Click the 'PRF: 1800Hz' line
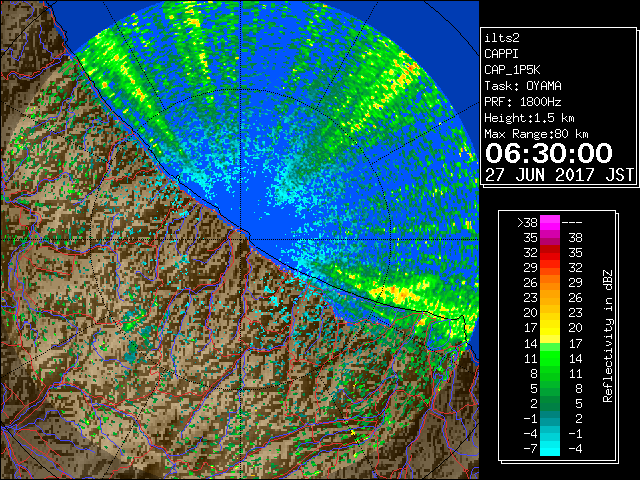640x480 pixels. pos(523,102)
